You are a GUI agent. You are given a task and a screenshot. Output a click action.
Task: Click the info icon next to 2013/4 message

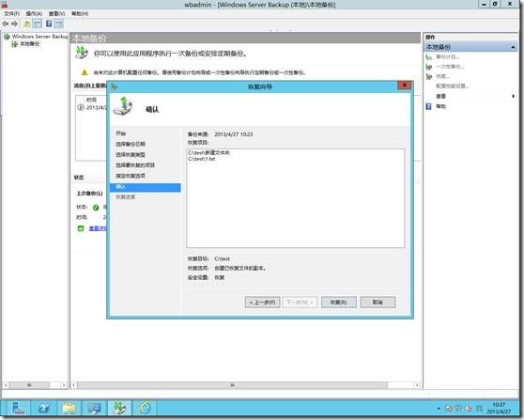(81, 107)
